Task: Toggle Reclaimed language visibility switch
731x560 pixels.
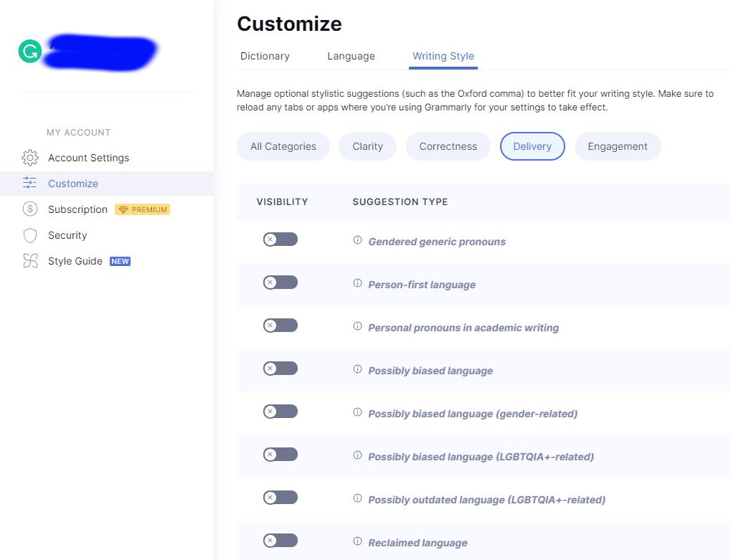Action: coord(280,541)
